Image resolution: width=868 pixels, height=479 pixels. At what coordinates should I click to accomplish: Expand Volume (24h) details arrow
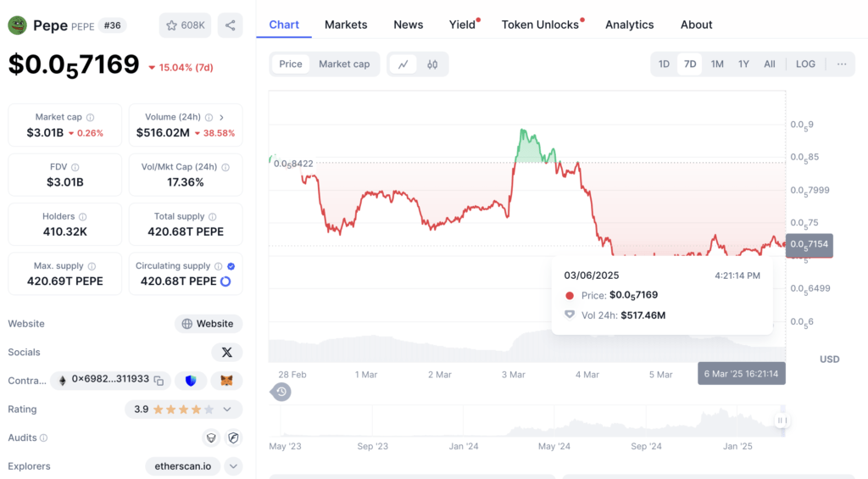coord(221,117)
